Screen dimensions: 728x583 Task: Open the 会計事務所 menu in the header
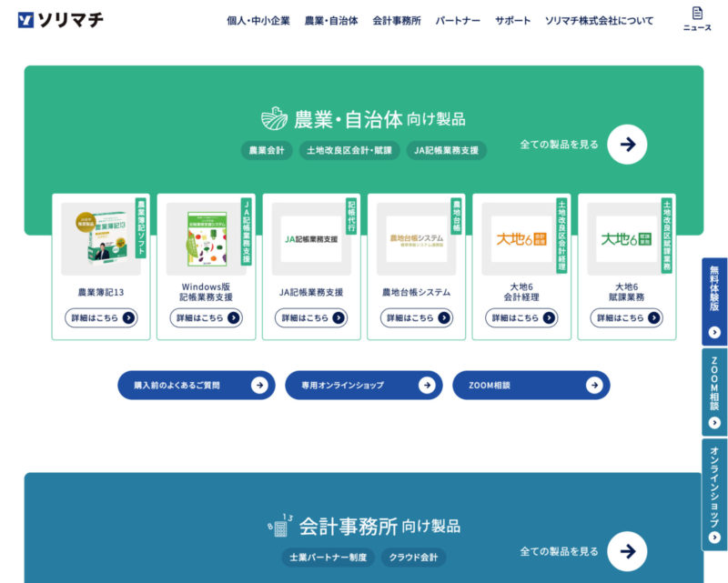pyautogui.click(x=397, y=21)
